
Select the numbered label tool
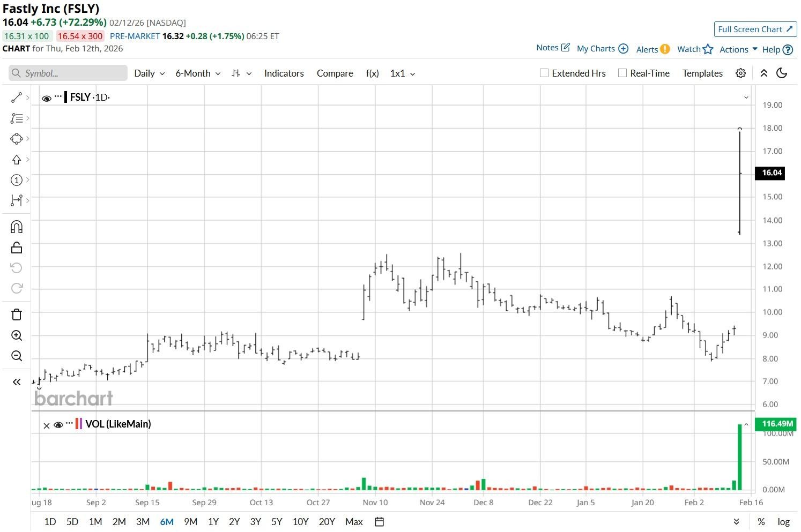click(16, 180)
